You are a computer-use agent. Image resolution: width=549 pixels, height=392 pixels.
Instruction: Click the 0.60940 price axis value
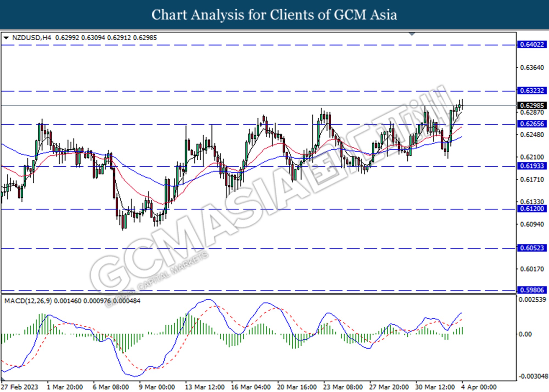coord(532,224)
